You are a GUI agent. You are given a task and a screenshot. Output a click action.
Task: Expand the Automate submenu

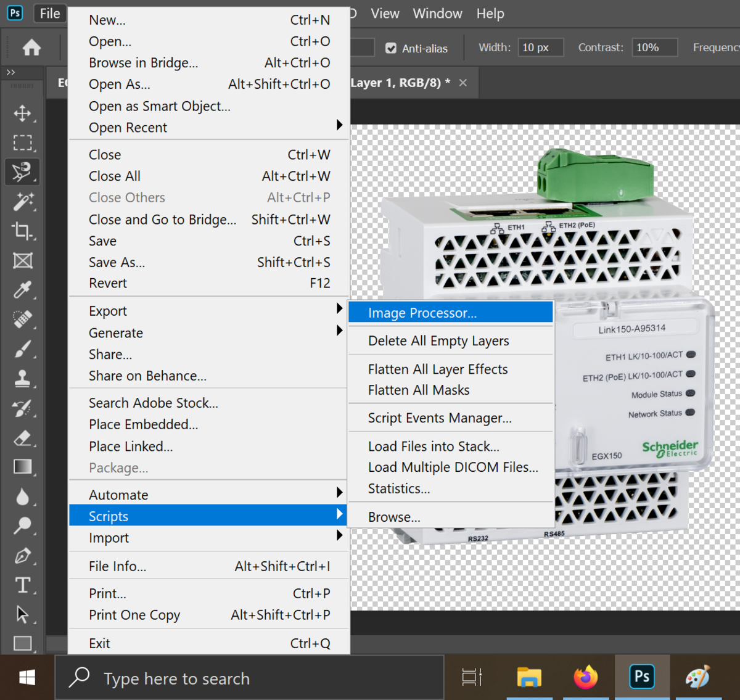210,495
